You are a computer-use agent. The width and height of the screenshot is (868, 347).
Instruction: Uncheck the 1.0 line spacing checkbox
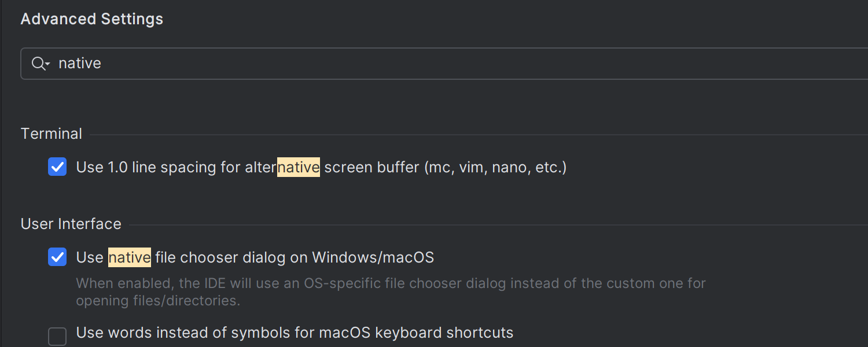click(57, 167)
